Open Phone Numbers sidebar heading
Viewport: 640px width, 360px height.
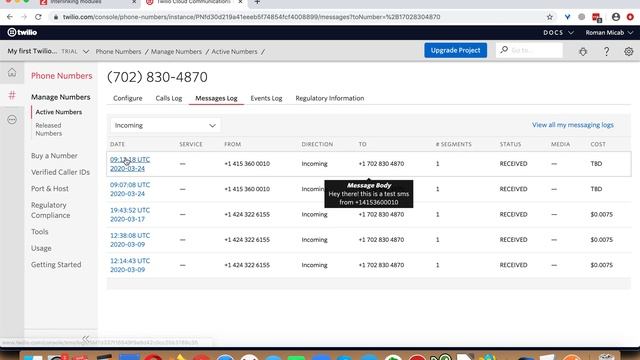62,76
